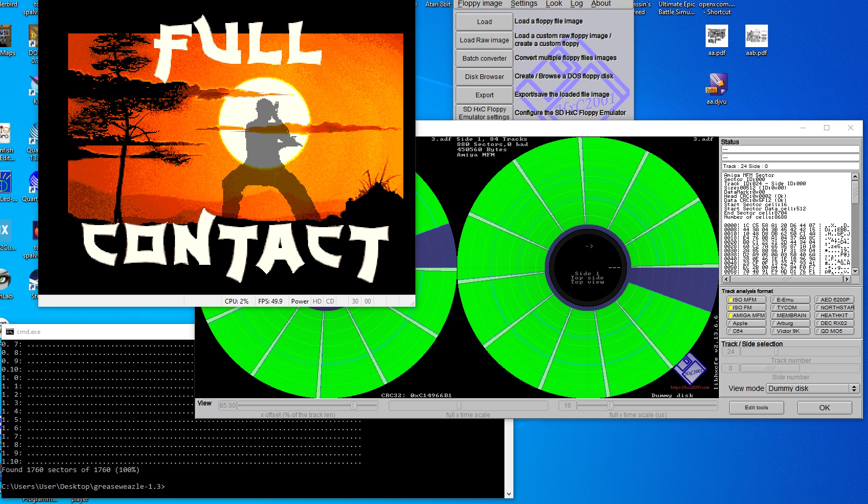
Task: Enable Arburg track analysis format
Action: click(x=790, y=323)
